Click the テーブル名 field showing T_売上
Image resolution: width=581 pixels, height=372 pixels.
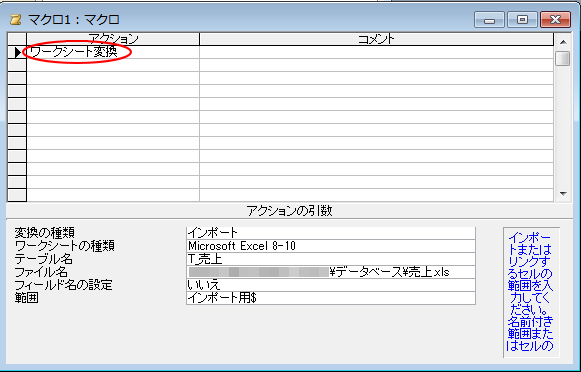[x=331, y=259]
